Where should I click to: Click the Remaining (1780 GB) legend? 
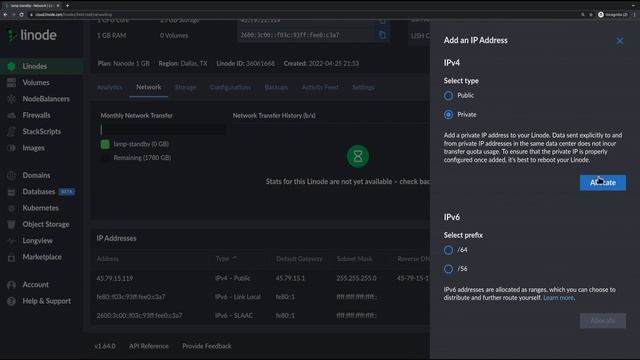coord(142,158)
